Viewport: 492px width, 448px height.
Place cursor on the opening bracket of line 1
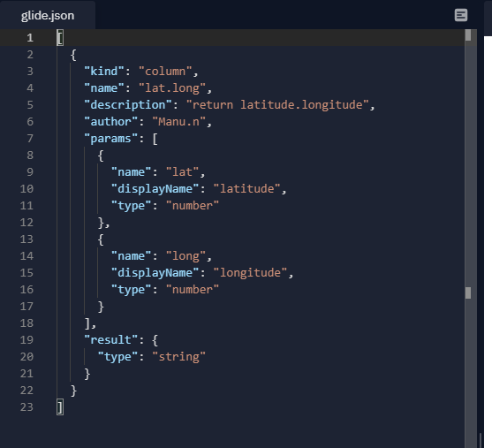(x=60, y=38)
